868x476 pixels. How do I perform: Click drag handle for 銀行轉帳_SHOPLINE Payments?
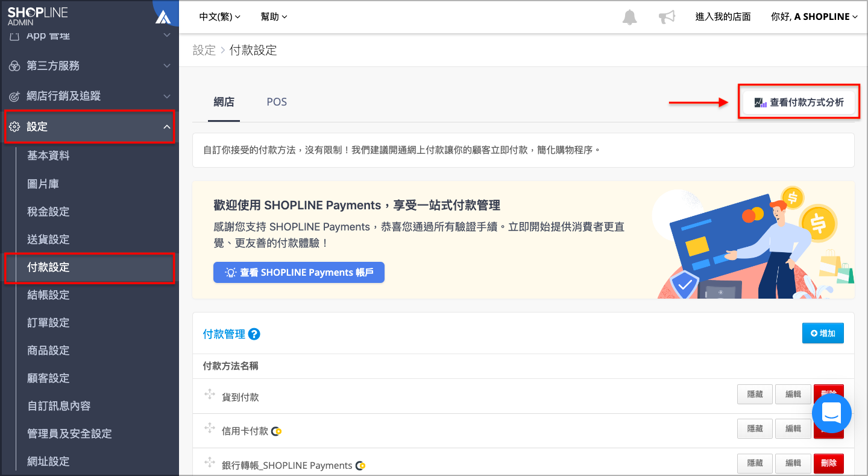click(x=210, y=463)
